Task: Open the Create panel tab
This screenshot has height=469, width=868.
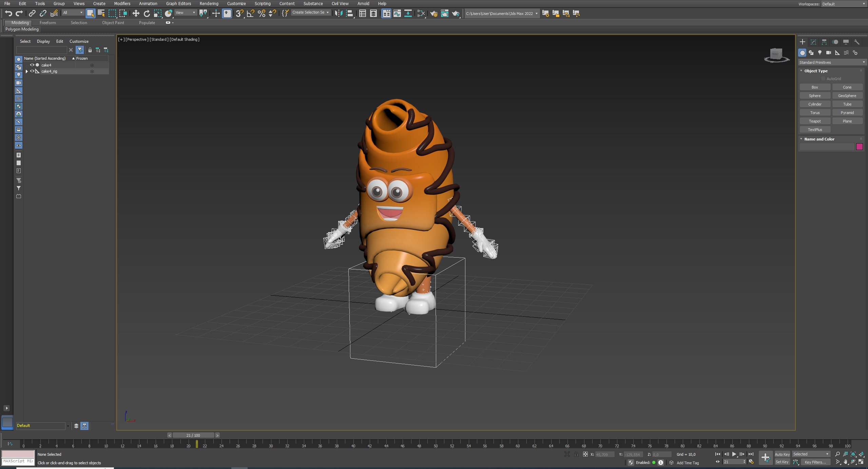Action: coord(802,42)
